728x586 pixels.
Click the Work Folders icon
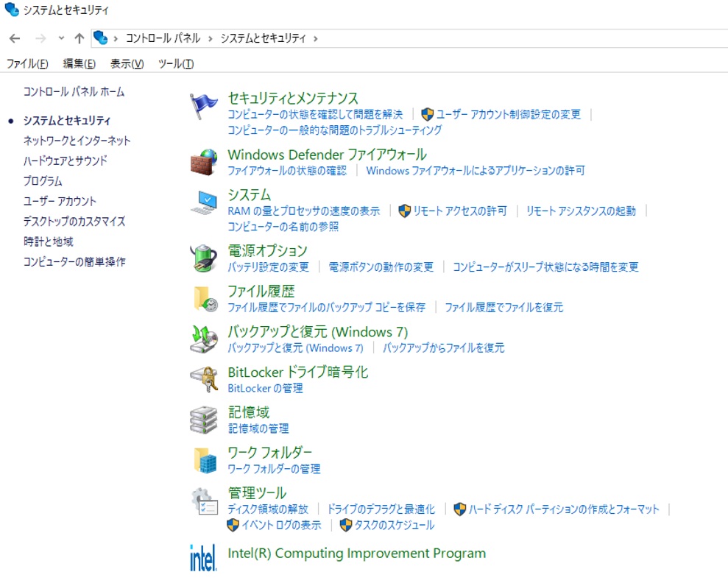coord(205,460)
